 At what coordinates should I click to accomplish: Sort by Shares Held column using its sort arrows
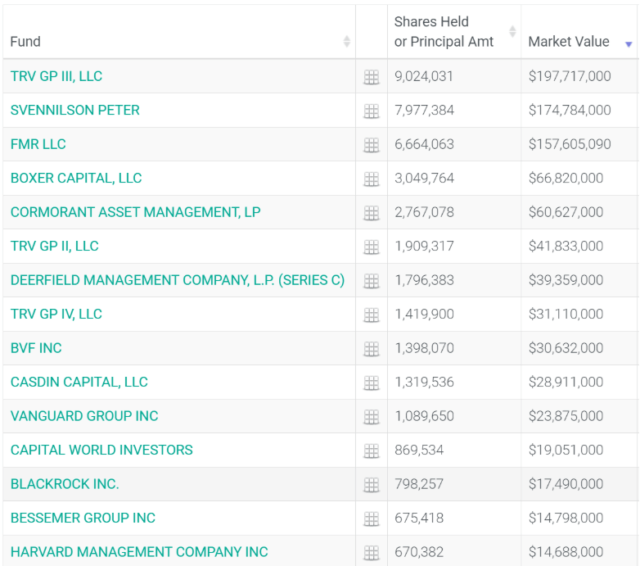[512, 31]
